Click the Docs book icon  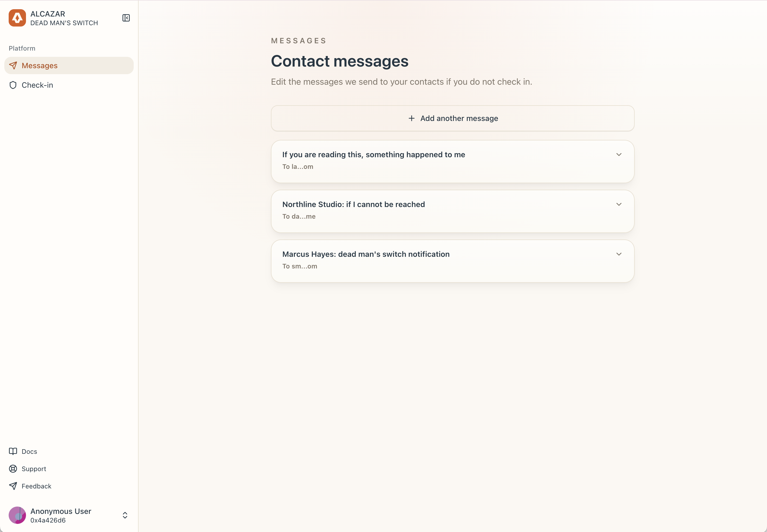click(x=13, y=451)
